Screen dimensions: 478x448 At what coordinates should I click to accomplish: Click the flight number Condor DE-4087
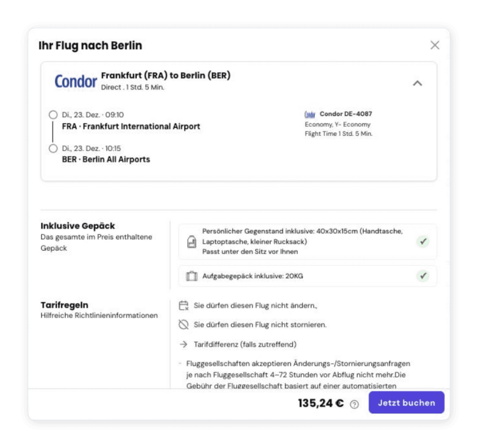(x=346, y=114)
